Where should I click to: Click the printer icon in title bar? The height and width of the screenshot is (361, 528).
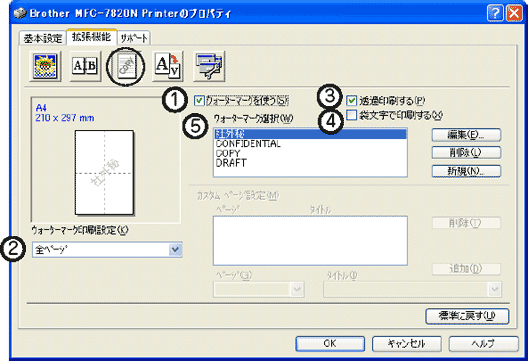(20, 13)
